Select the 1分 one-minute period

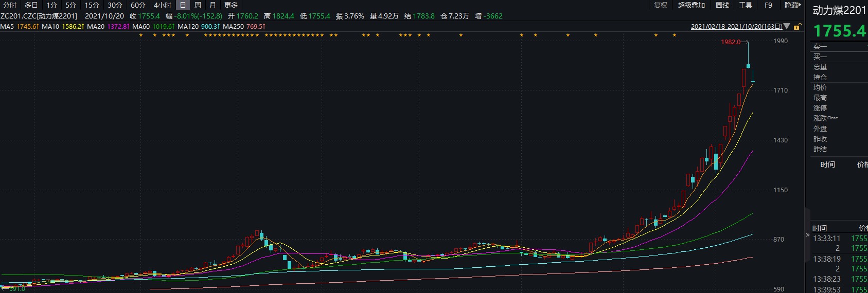[51, 5]
